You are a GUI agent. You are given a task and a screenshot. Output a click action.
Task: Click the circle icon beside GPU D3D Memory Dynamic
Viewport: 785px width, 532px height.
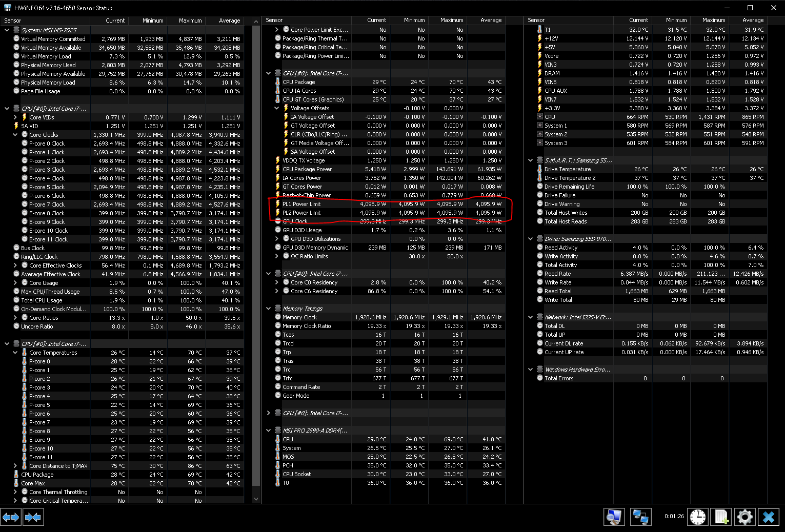pyautogui.click(x=277, y=248)
